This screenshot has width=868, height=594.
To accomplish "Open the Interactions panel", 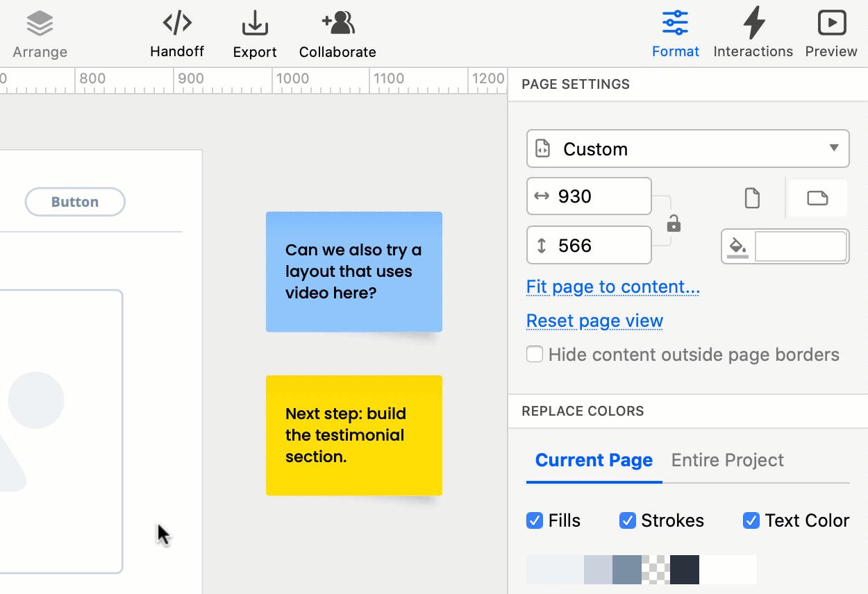I will pos(753,31).
